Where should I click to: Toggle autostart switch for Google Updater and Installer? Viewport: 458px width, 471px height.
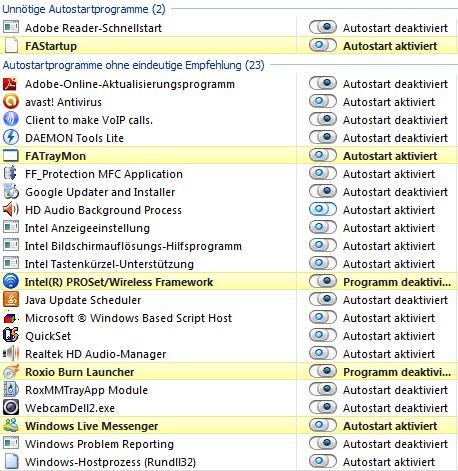click(323, 191)
